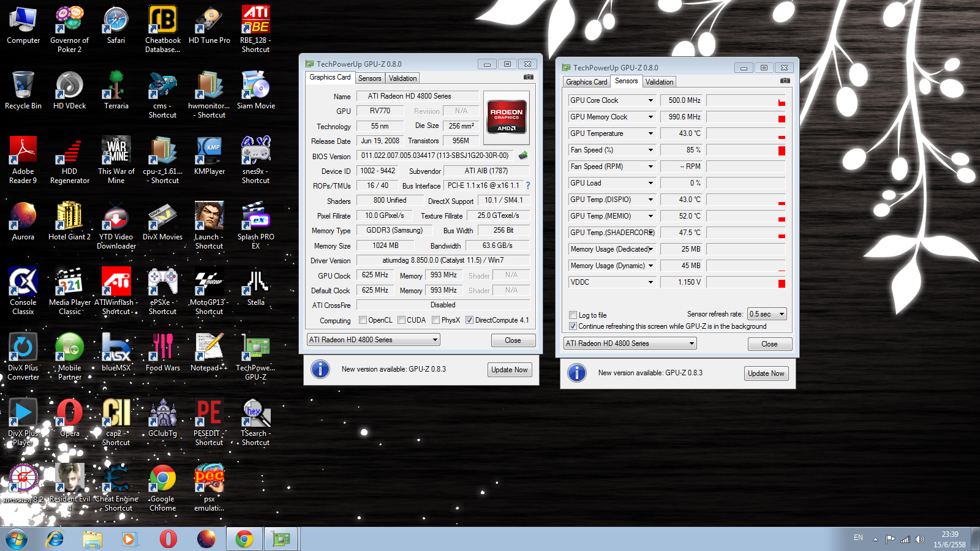Open Validation tab in right GPU-Z window
This screenshot has width=980, height=551.
pos(659,82)
